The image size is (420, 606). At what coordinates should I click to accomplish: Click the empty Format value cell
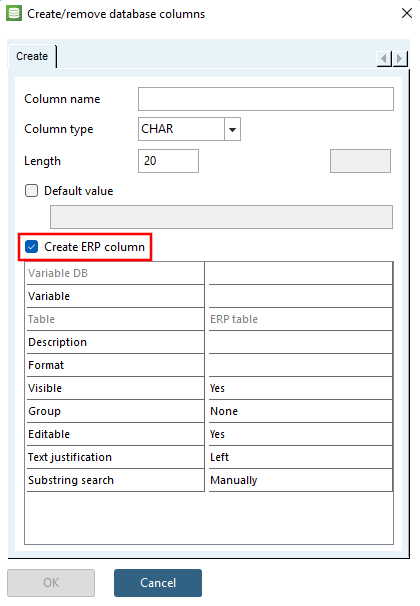tap(301, 365)
